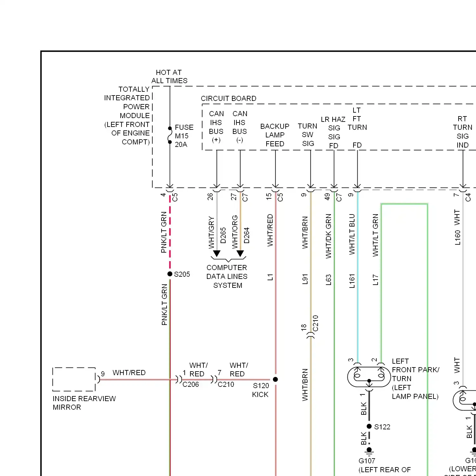Click the L160 WHT wire label
This screenshot has width=476, height=476.
coord(457,227)
